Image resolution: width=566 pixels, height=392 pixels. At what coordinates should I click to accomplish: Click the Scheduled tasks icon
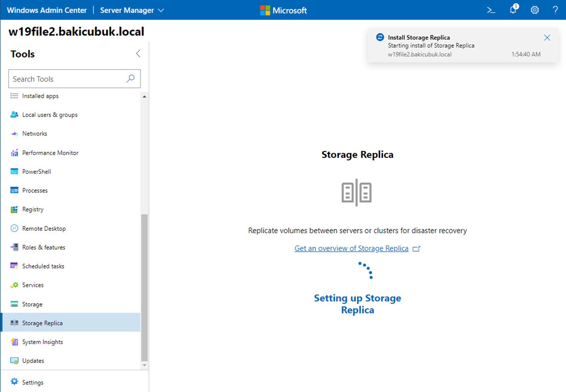[14, 266]
